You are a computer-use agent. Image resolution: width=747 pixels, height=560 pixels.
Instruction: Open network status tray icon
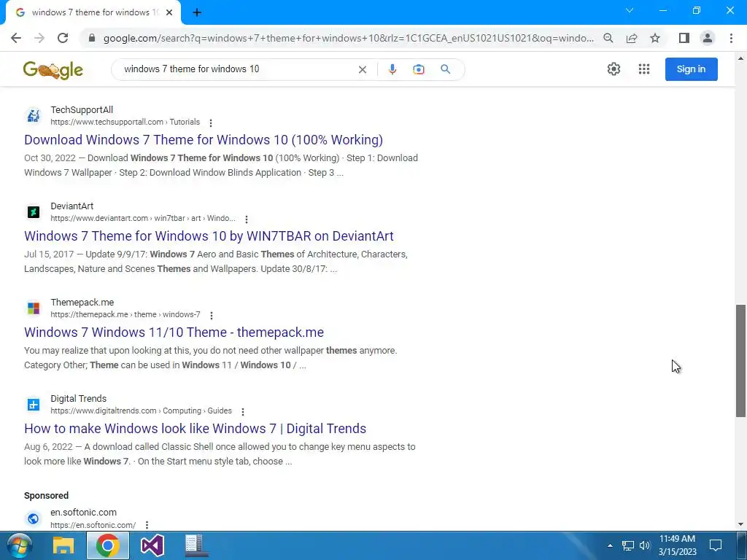click(628, 545)
